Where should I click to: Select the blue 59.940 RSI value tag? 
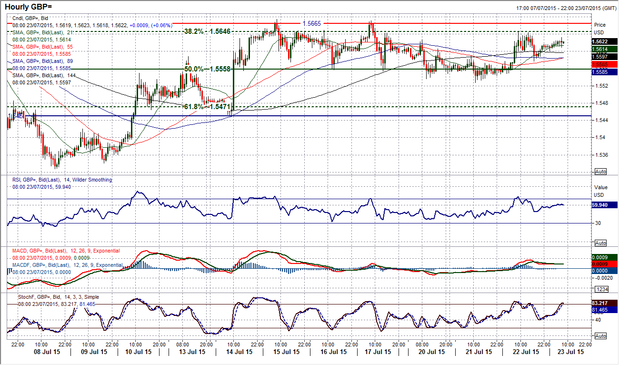tap(604, 205)
